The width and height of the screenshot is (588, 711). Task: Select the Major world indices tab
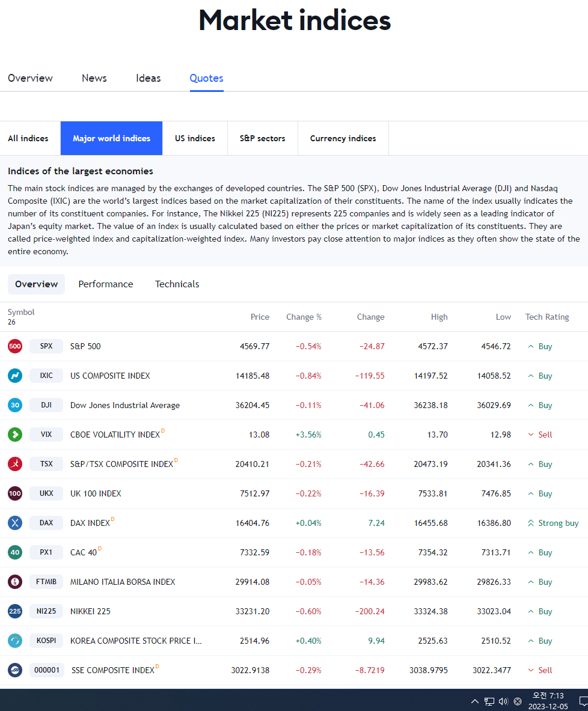click(x=112, y=138)
